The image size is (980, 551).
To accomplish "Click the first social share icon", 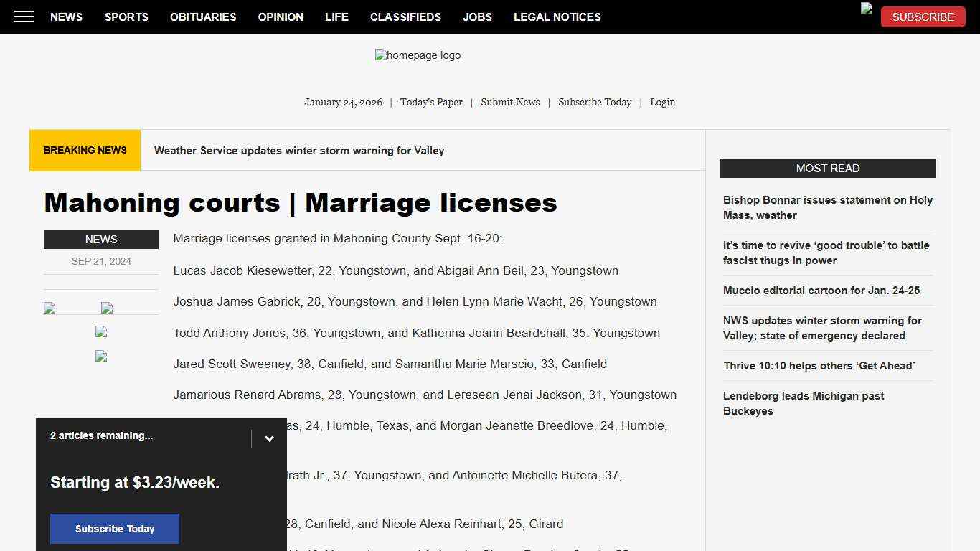I will pyautogui.click(x=49, y=308).
